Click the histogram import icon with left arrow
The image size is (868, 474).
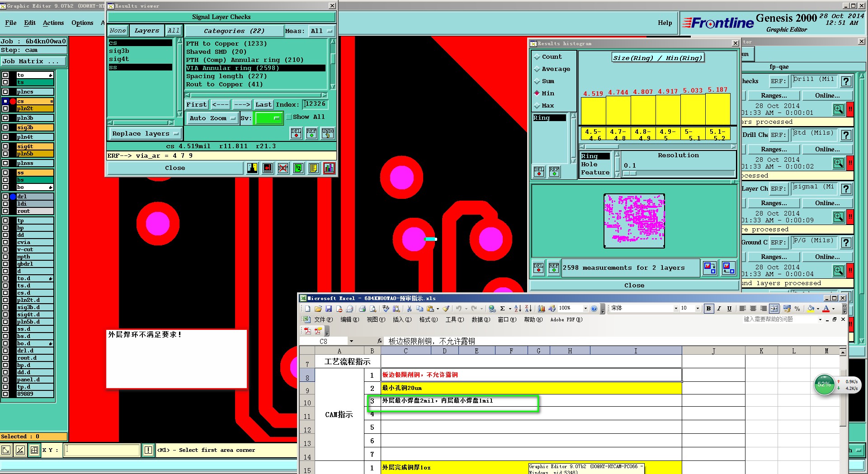(x=728, y=268)
